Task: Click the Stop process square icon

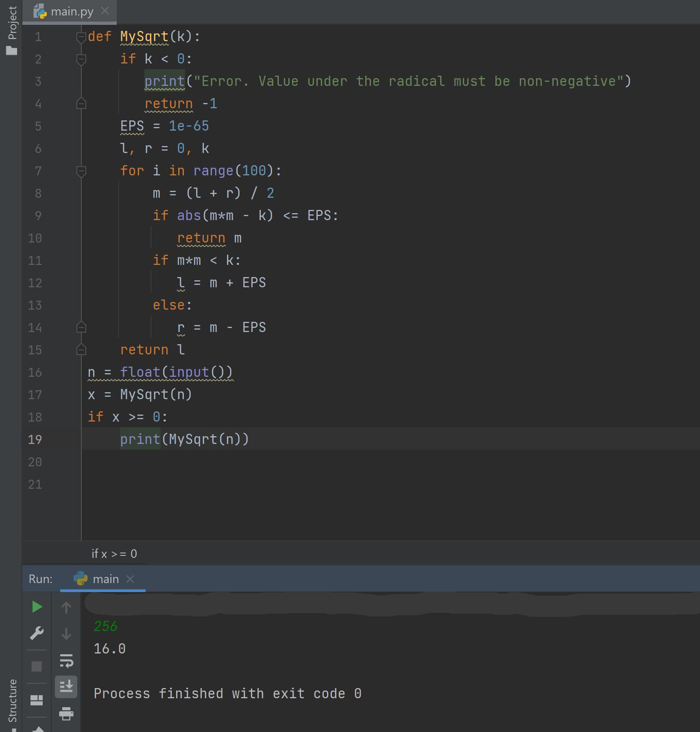Action: (x=37, y=666)
